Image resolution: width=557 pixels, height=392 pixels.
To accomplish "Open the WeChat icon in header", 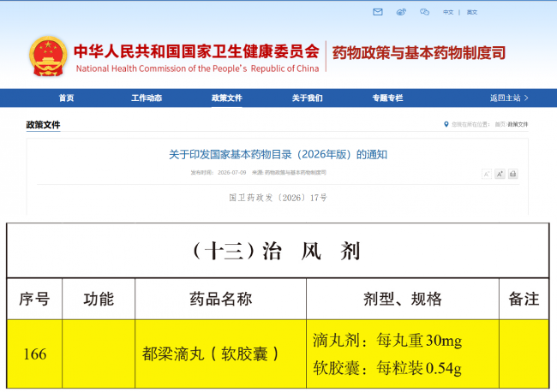I will point(424,12).
